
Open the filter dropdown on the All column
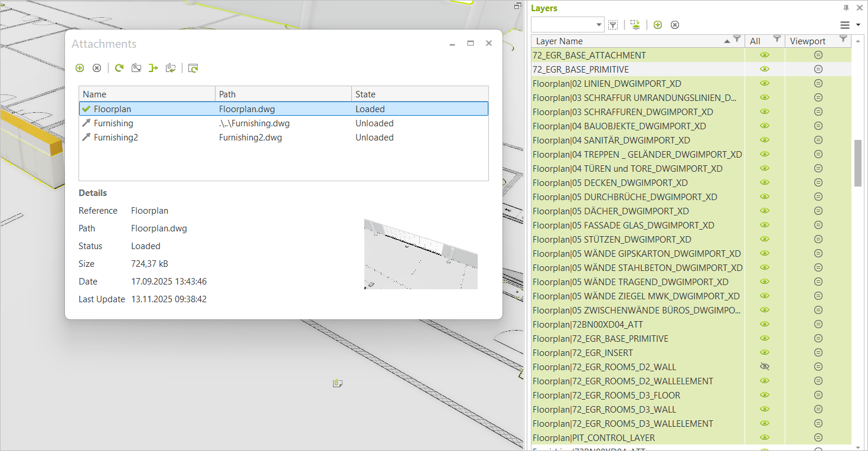click(776, 40)
